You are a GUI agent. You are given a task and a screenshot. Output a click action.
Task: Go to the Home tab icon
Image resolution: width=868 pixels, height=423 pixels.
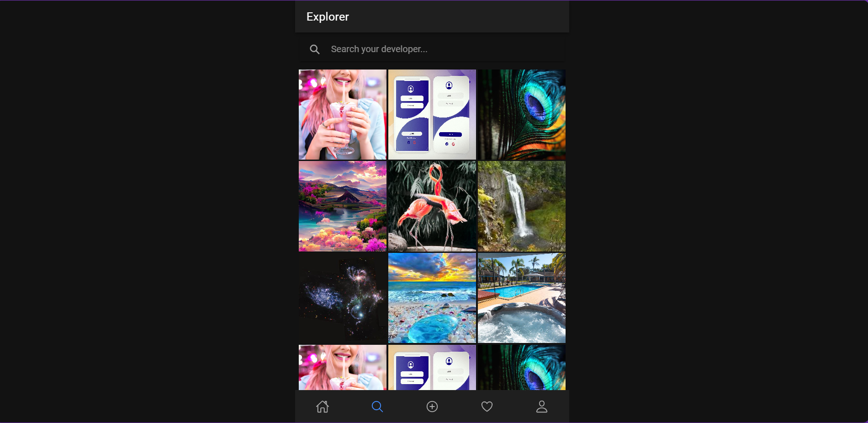coord(323,407)
